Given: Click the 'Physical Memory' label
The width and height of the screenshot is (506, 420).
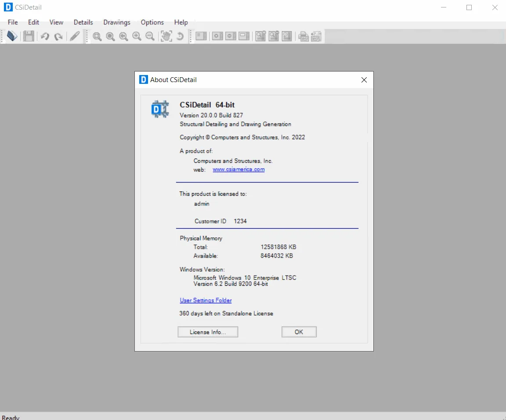Looking at the screenshot, I should click(201, 238).
